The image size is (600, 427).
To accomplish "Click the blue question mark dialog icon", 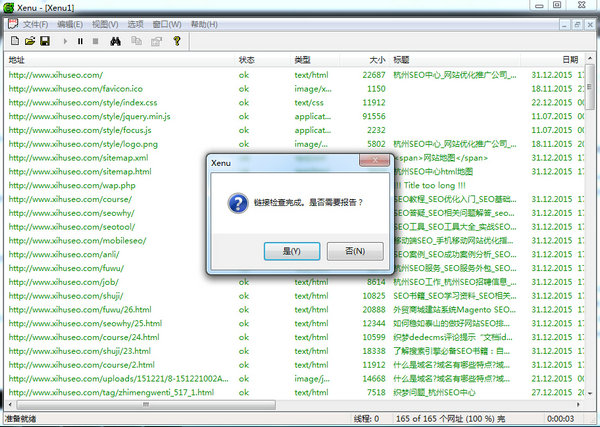I will 238,203.
